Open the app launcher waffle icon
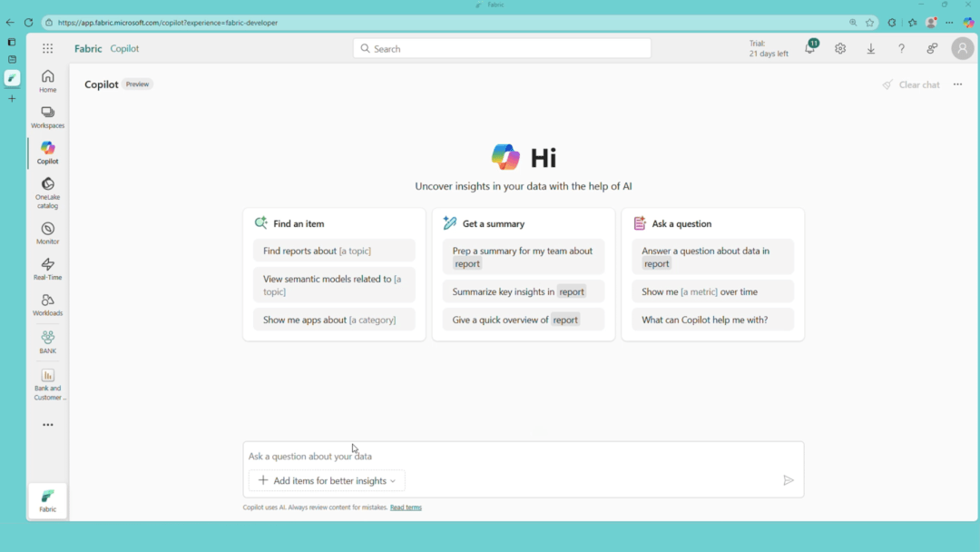 coord(47,48)
